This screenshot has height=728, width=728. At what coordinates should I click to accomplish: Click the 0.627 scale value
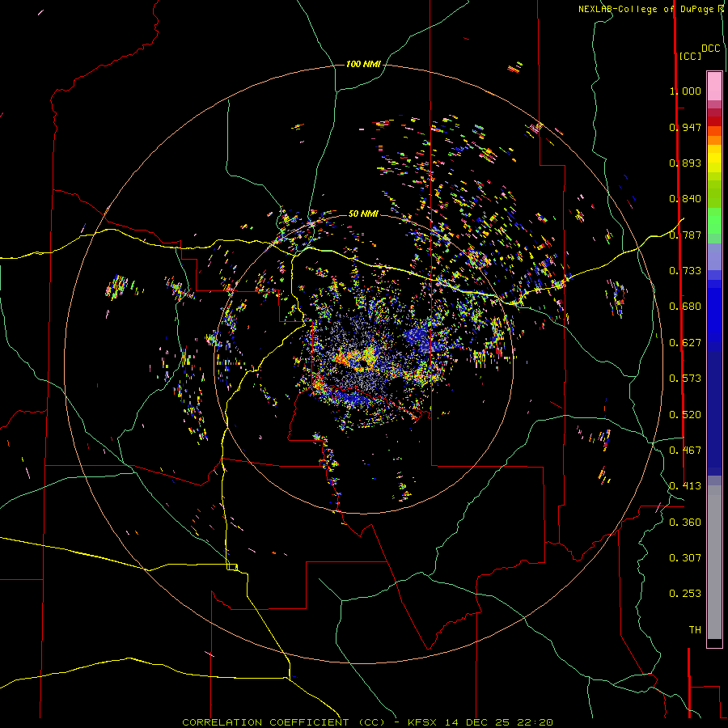pos(685,343)
